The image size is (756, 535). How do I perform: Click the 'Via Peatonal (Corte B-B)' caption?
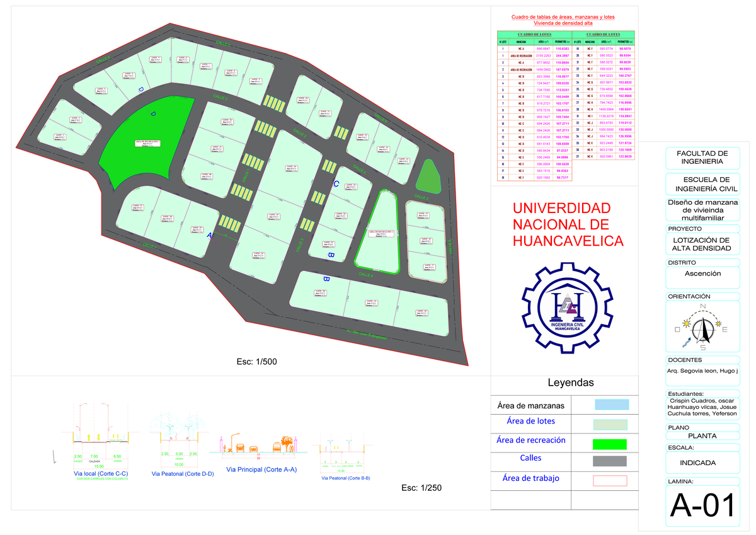point(346,478)
